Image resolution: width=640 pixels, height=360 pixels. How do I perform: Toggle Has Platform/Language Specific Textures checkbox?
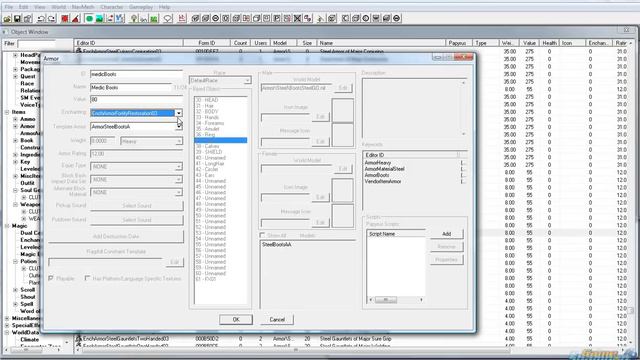87,278
